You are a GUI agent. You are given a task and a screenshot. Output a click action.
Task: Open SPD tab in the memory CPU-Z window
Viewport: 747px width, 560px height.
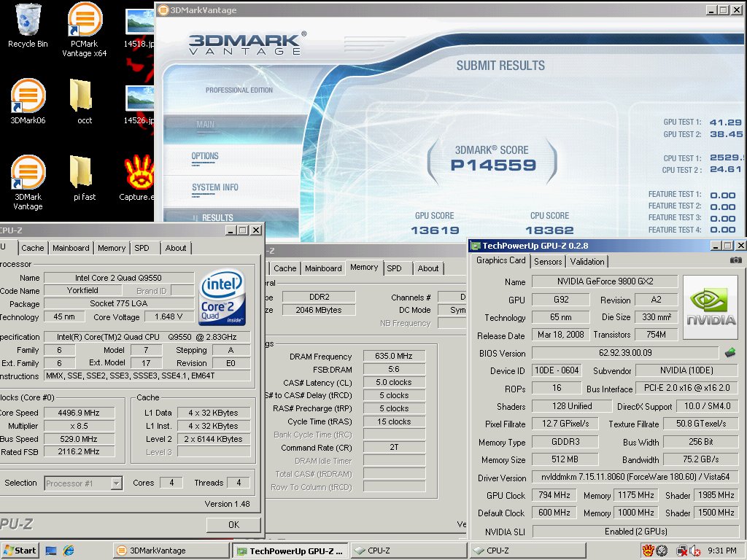395,268
